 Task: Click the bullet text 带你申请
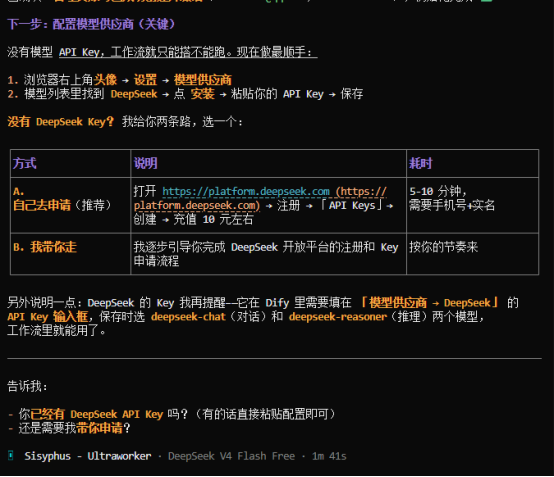coord(99,428)
